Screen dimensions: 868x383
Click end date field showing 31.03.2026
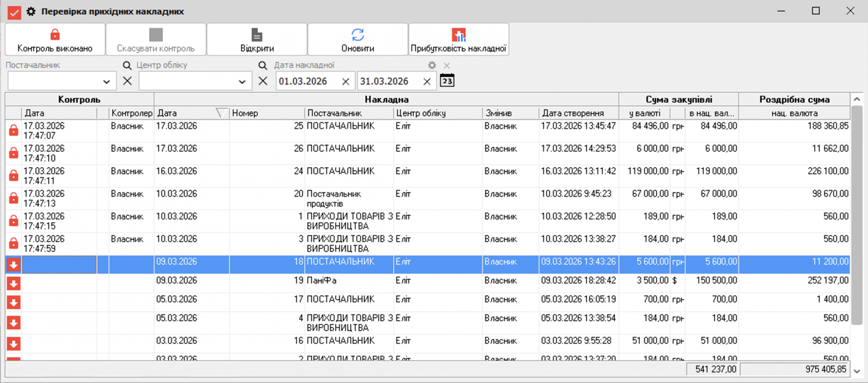tap(388, 81)
